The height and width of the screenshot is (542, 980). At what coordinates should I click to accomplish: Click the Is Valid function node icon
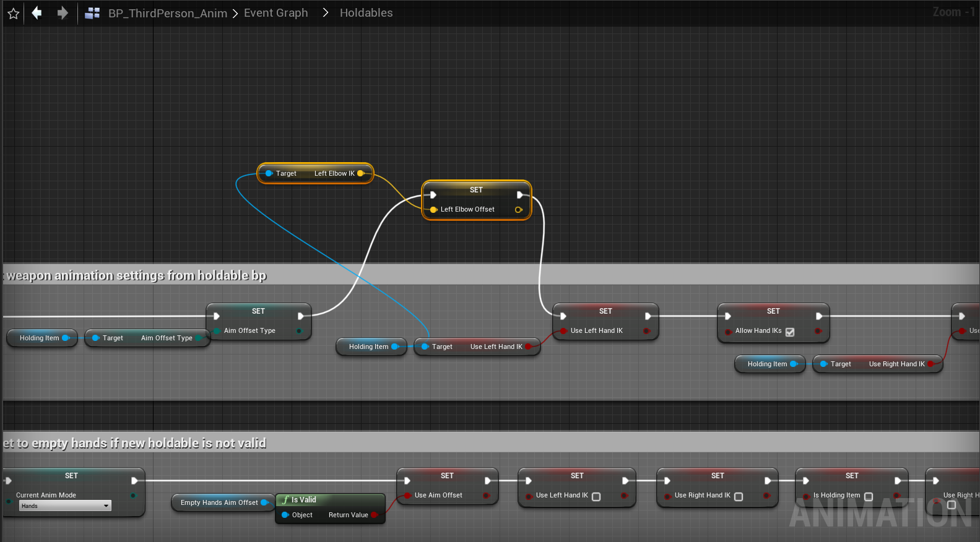coord(285,500)
